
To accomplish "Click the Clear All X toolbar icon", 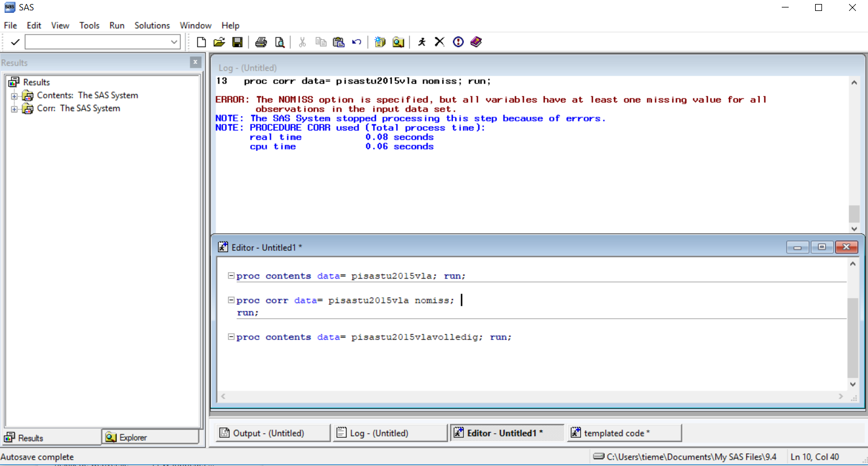I will (x=440, y=42).
